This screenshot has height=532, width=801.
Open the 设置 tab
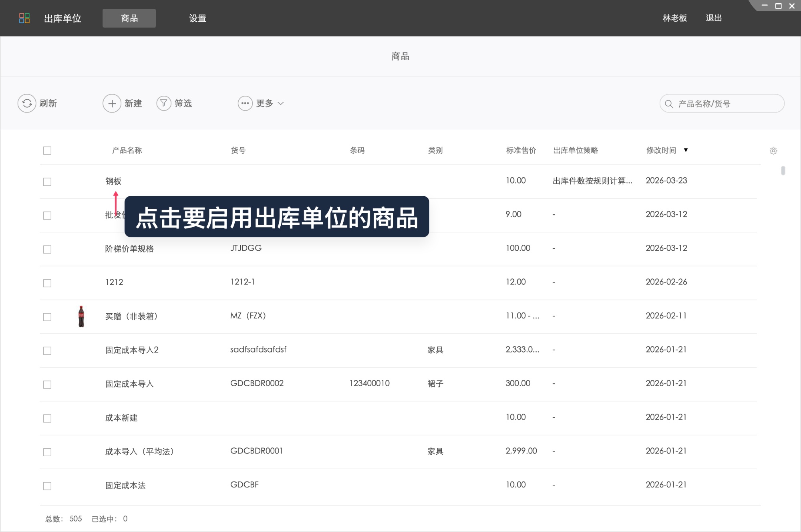[x=197, y=18]
